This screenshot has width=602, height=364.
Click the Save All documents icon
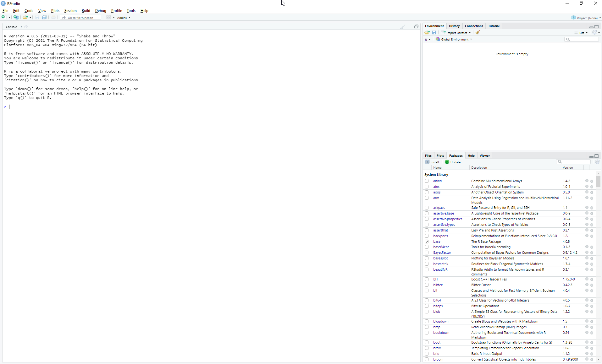point(44,17)
